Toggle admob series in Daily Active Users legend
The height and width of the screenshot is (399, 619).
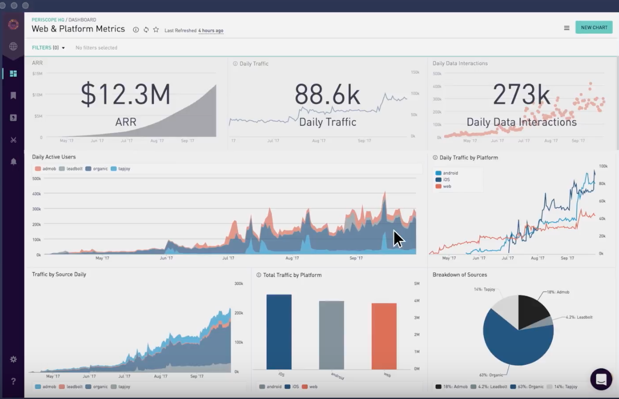(46, 169)
